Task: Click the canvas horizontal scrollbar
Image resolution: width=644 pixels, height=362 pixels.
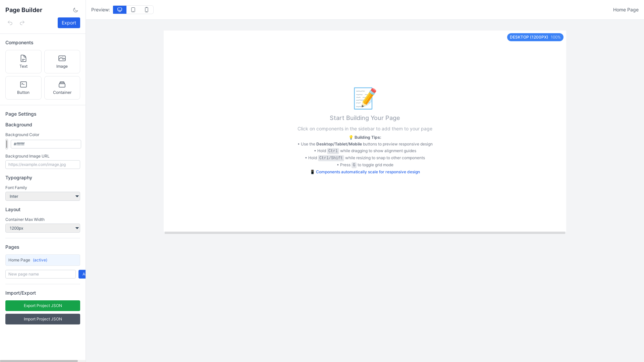Action: click(x=365, y=233)
